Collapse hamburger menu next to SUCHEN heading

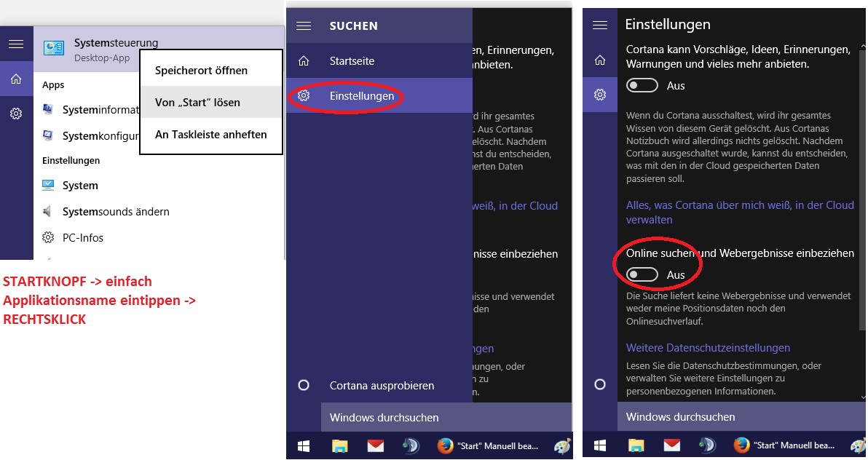(x=304, y=26)
